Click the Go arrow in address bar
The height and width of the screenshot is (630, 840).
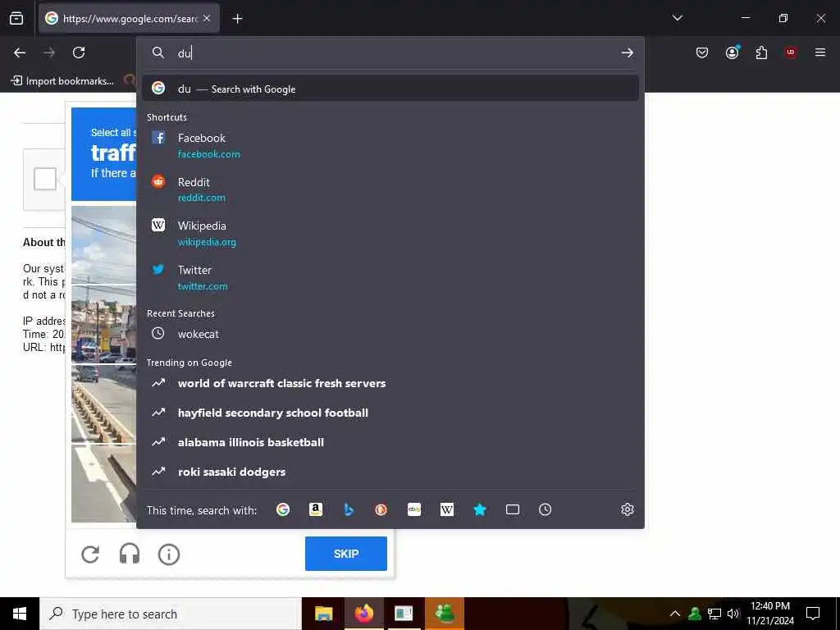pyautogui.click(x=627, y=53)
